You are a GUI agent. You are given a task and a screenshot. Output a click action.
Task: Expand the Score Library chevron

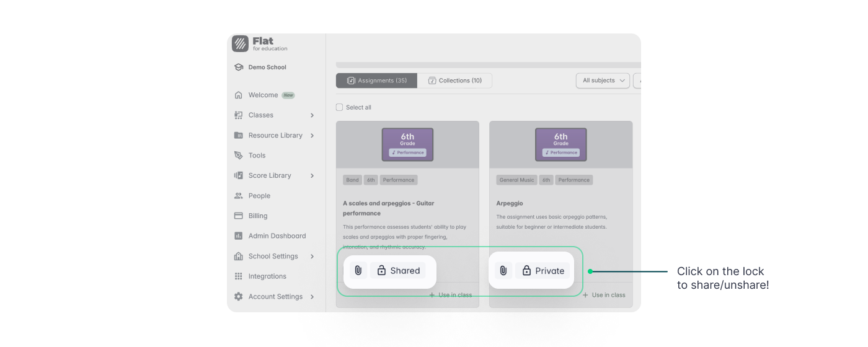tap(312, 176)
